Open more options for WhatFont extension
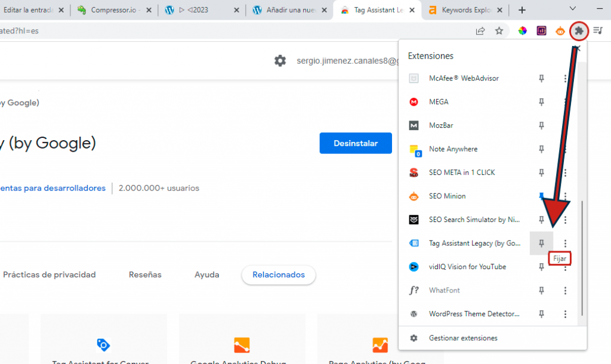The image size is (611, 364). coord(565,291)
